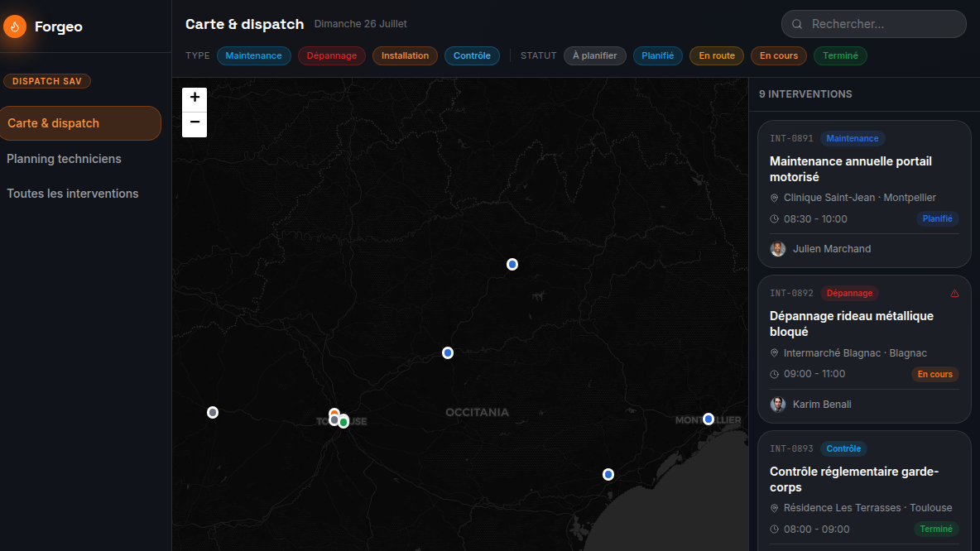This screenshot has width=980, height=551.
Task: Click the Forgeo flame logo
Action: click(x=14, y=26)
